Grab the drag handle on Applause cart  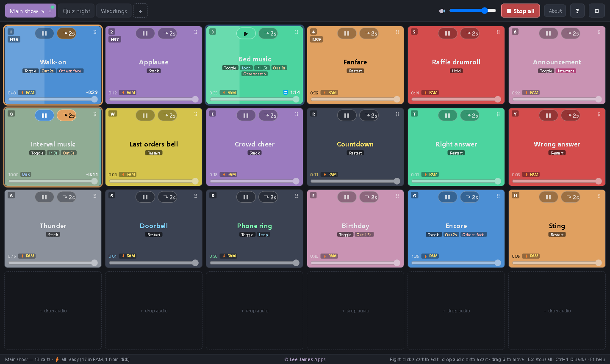pos(196,32)
